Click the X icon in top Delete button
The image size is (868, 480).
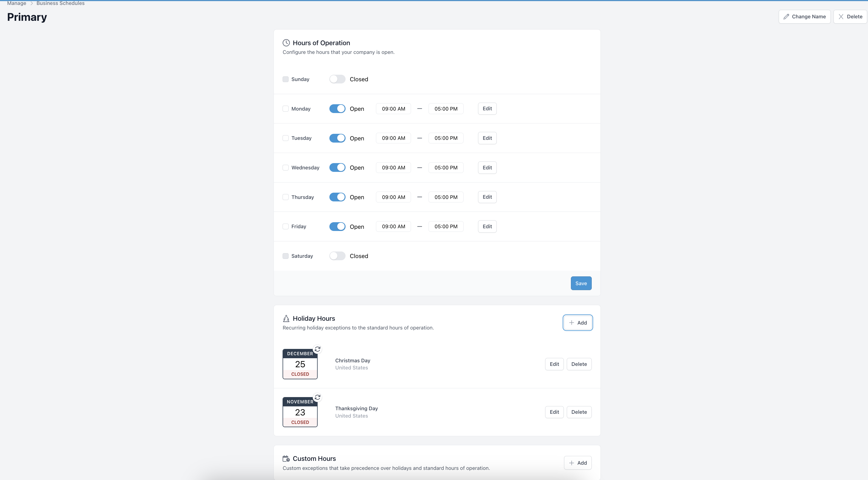pos(841,16)
